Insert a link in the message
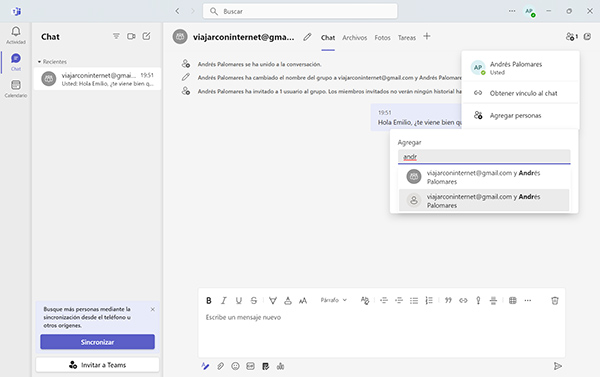The height and width of the screenshot is (377, 600). 463,300
